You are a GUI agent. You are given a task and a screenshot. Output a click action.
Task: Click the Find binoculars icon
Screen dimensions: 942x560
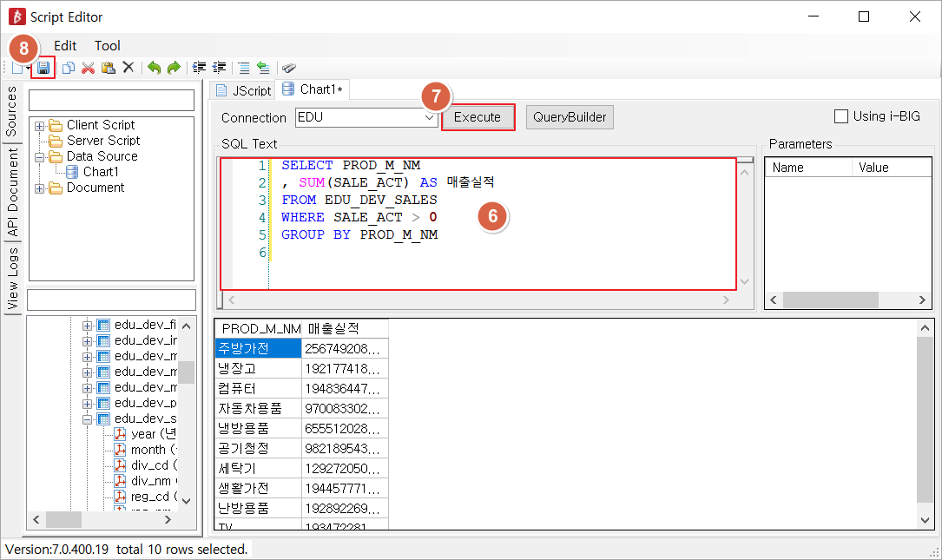click(x=289, y=68)
